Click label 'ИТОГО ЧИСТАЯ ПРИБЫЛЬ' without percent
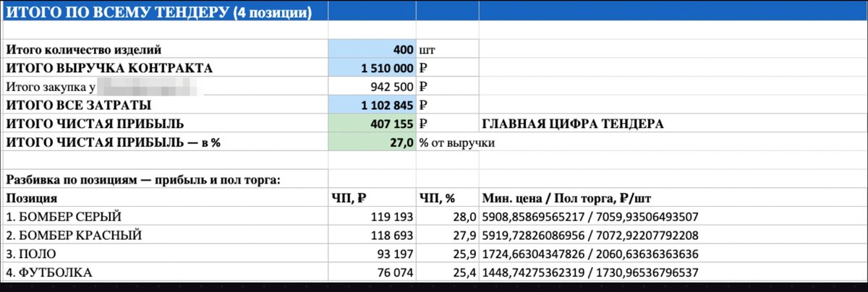Viewport: 868px width, 292px height. click(x=95, y=124)
